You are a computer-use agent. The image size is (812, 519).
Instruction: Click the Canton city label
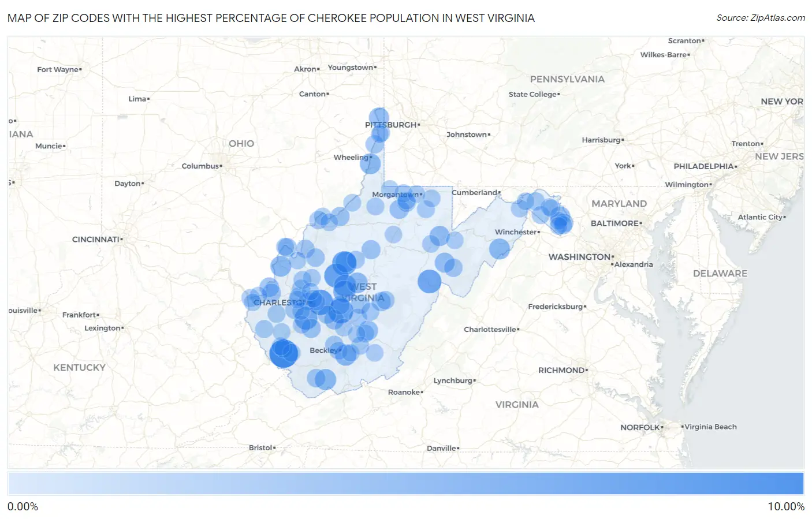click(313, 94)
